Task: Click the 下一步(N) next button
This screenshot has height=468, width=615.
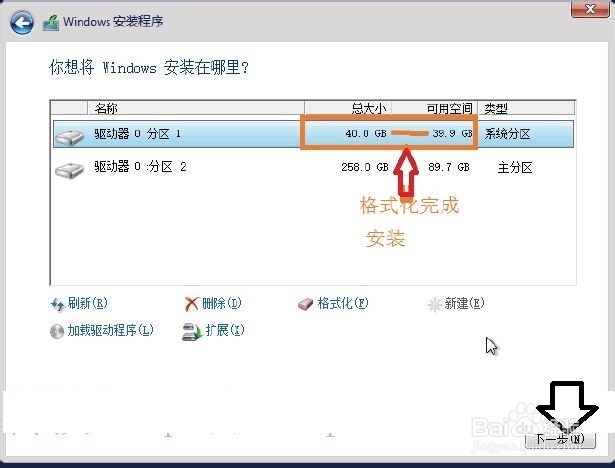Action: click(x=560, y=439)
